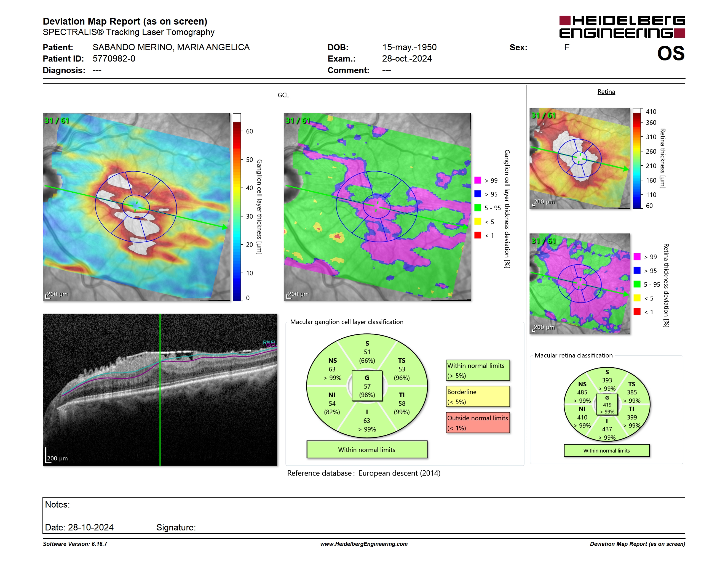Viewport: 728px width, 563px height.
Task: Click 'Macular ganglion cell layer classification' heading
Action: (347, 322)
